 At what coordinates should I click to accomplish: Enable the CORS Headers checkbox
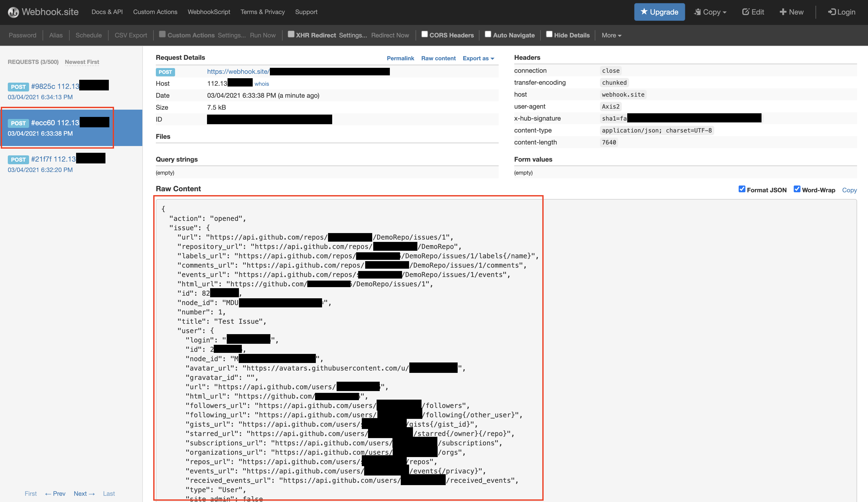tap(425, 35)
